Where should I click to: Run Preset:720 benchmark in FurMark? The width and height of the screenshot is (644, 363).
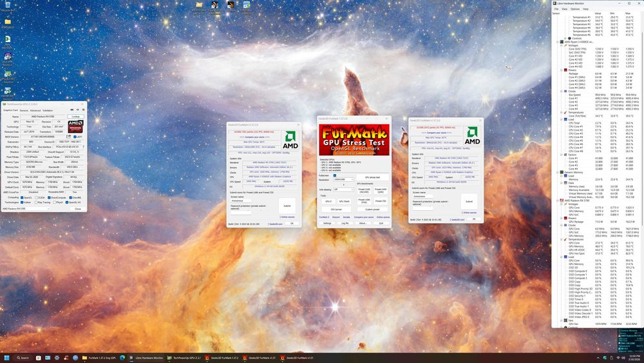[x=381, y=201]
